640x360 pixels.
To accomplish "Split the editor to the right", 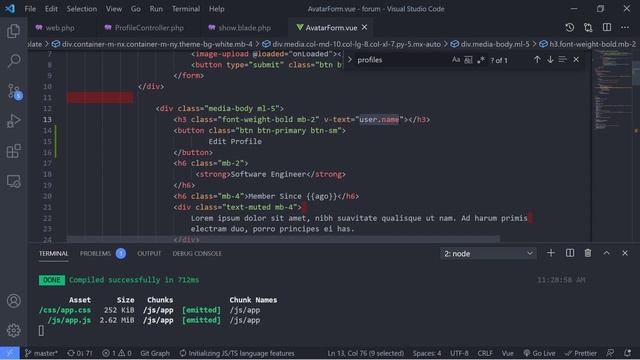I will click(607, 27).
